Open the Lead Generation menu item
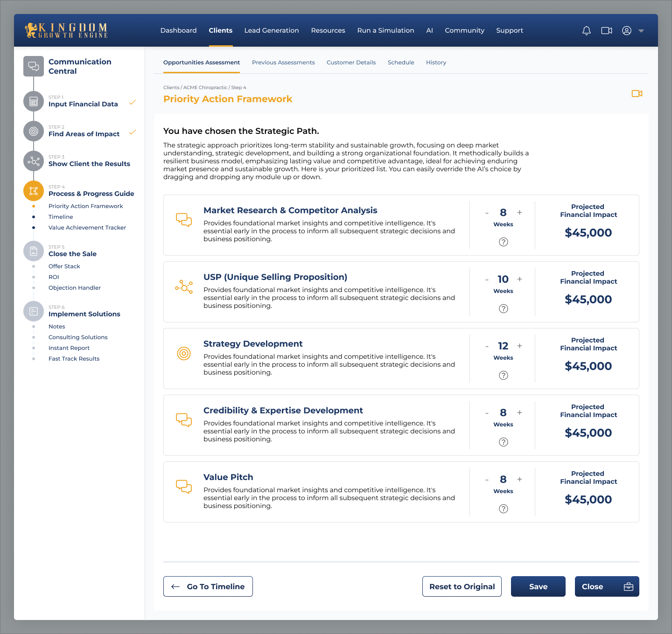 (x=272, y=31)
